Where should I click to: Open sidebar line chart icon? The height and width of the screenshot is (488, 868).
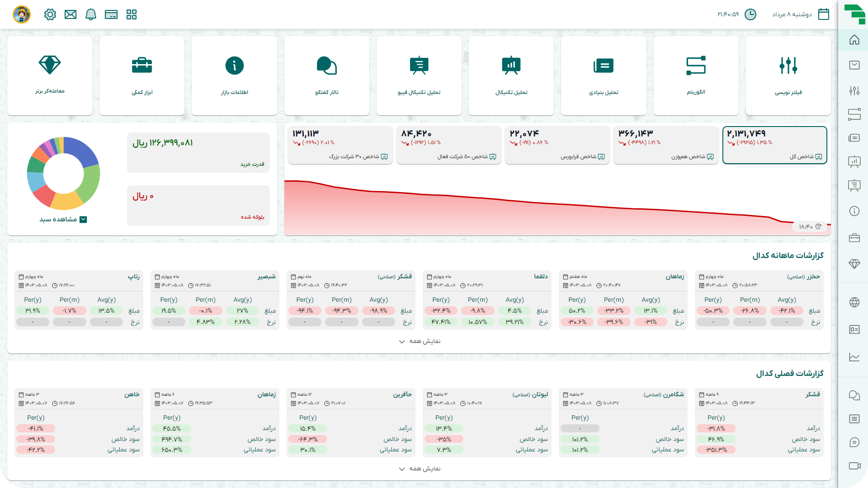tap(854, 357)
